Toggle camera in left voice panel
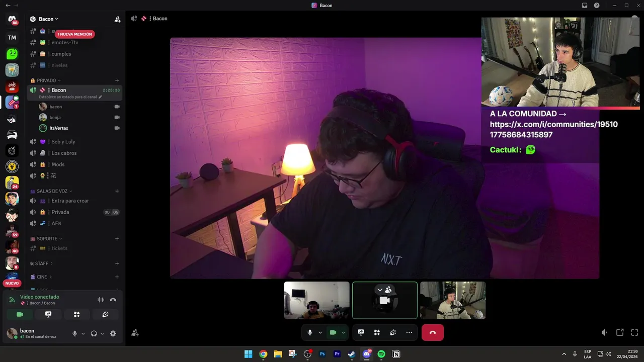The height and width of the screenshot is (362, 644). 20,314
